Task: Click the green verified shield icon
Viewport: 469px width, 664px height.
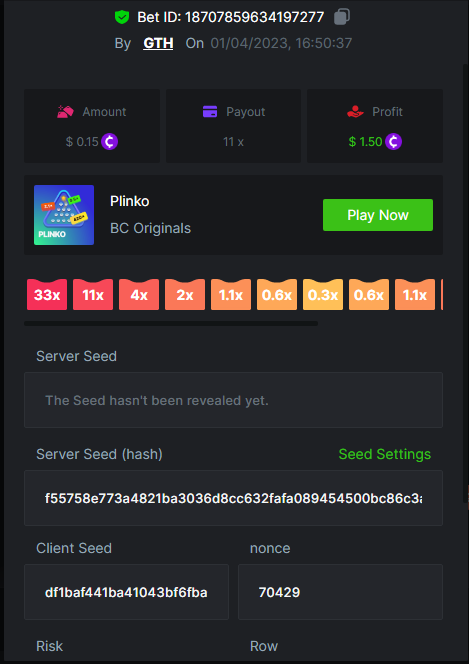Action: pos(122,17)
